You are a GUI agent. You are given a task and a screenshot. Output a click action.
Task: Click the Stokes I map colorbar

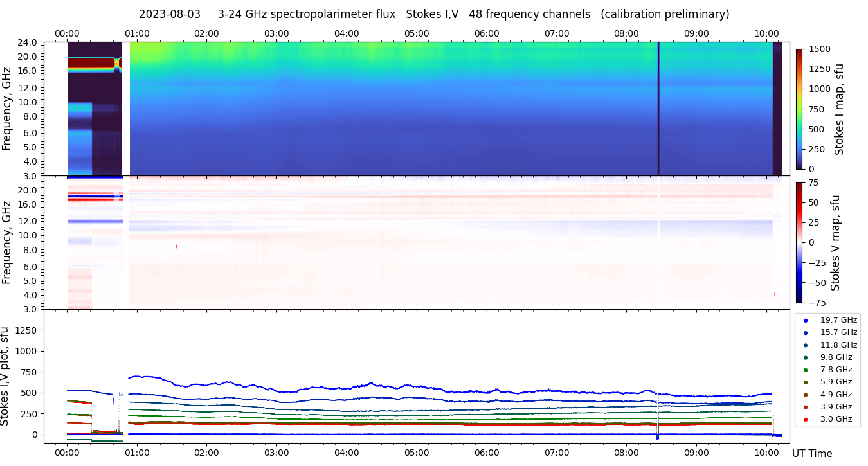pyautogui.click(x=799, y=109)
